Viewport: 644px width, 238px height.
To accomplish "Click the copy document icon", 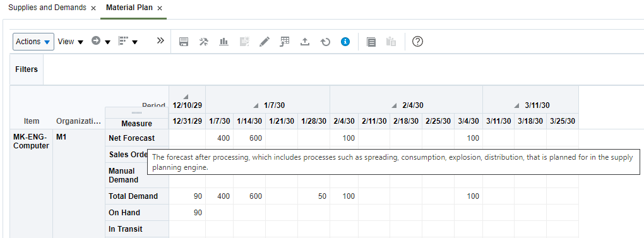I will click(371, 42).
